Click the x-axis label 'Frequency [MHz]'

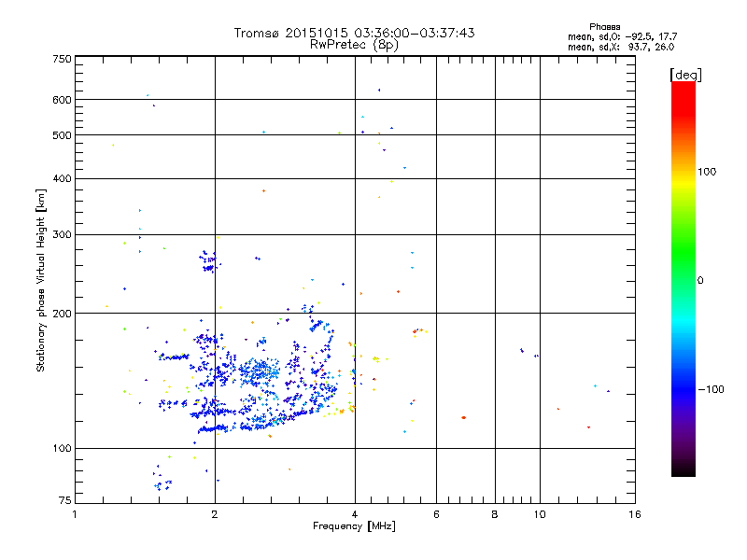click(354, 526)
